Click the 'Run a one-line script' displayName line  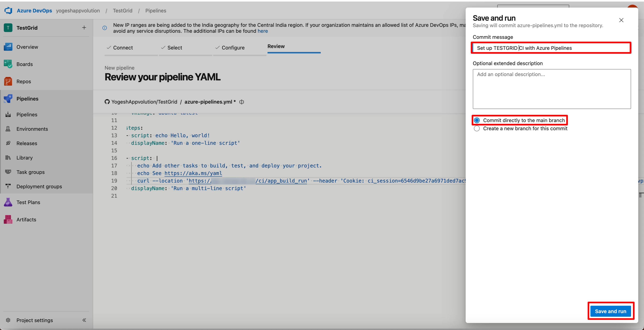[186, 143]
